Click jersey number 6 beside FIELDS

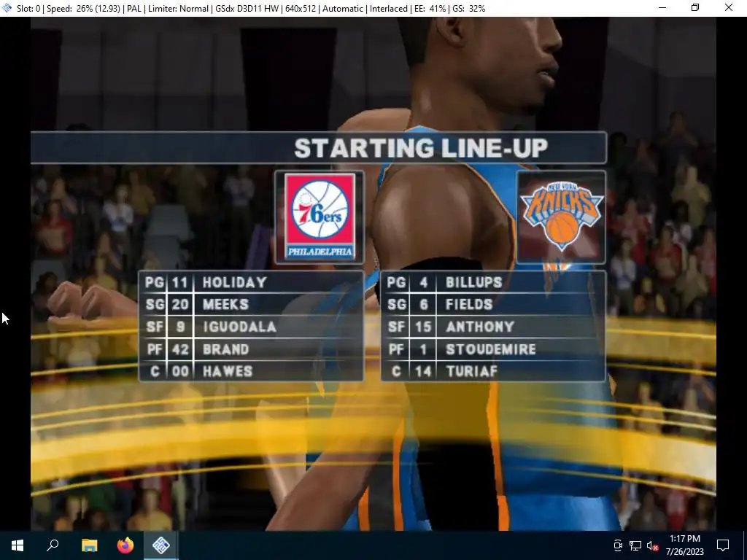coord(424,304)
